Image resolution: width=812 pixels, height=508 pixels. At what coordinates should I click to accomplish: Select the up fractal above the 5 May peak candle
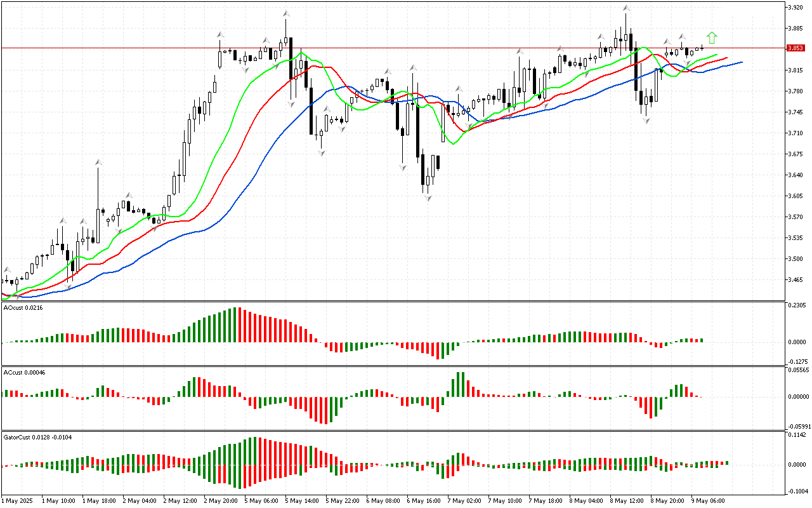287,13
